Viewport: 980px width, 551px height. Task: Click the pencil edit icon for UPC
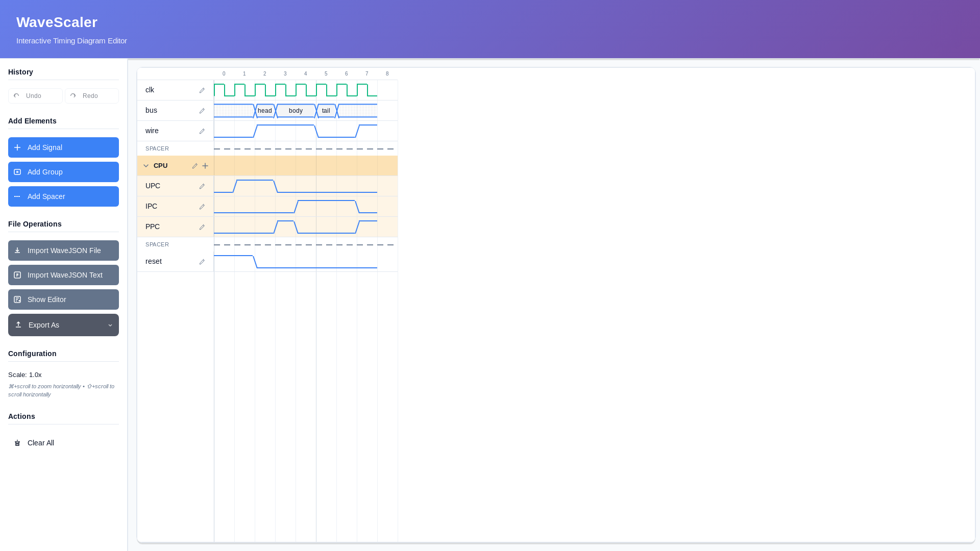(x=202, y=186)
